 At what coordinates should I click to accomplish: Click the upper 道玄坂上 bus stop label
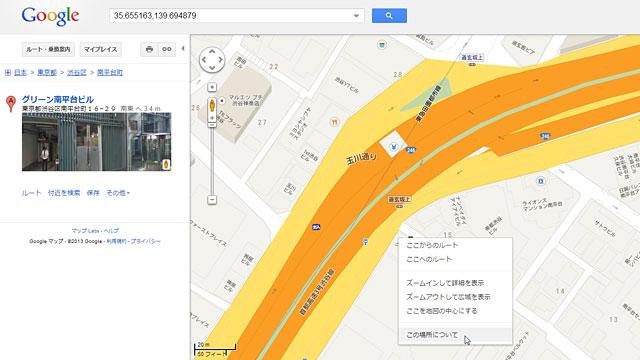coord(472,58)
